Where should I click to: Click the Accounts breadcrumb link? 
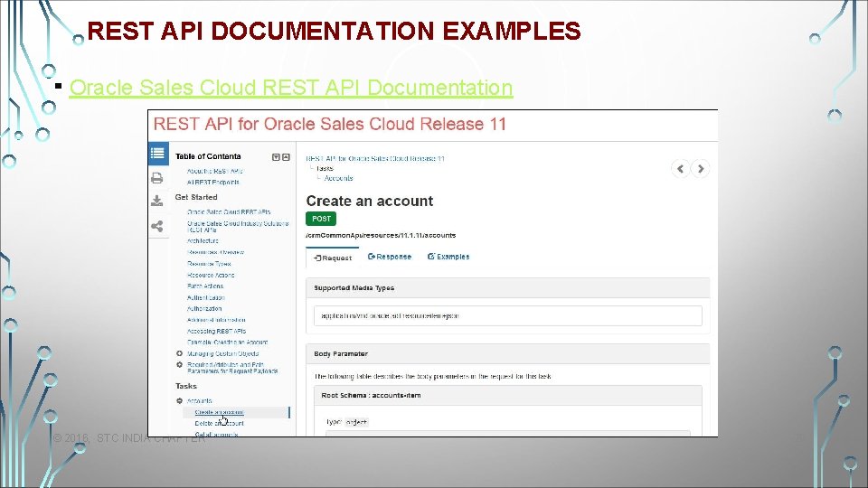click(338, 178)
